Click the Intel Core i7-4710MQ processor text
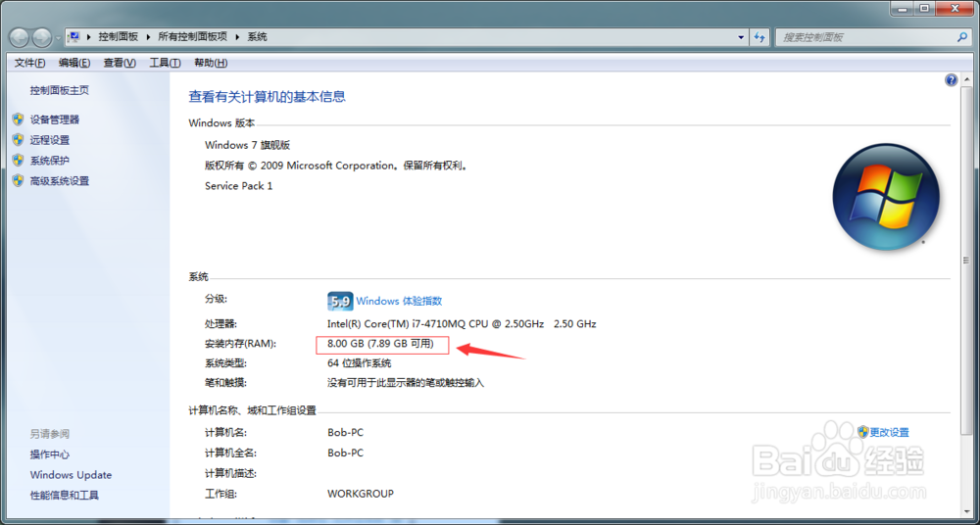Screen dimensions: 980x525 pyautogui.click(x=462, y=324)
